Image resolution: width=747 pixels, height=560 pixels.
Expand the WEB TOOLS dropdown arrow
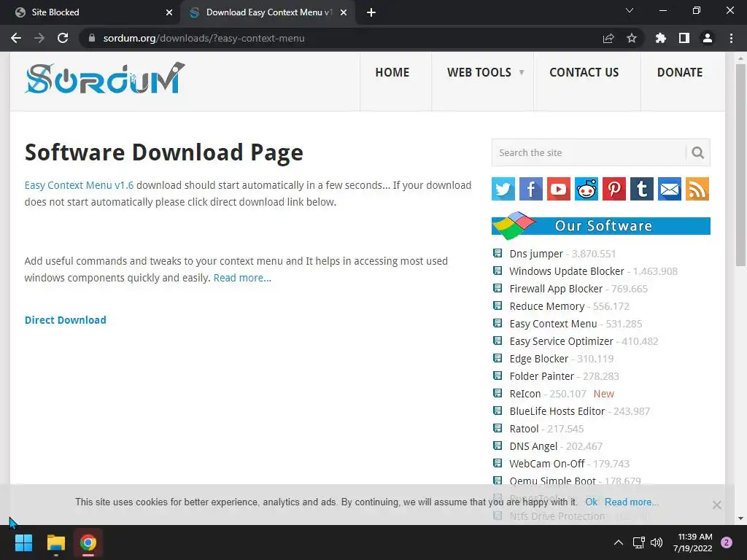tap(522, 72)
